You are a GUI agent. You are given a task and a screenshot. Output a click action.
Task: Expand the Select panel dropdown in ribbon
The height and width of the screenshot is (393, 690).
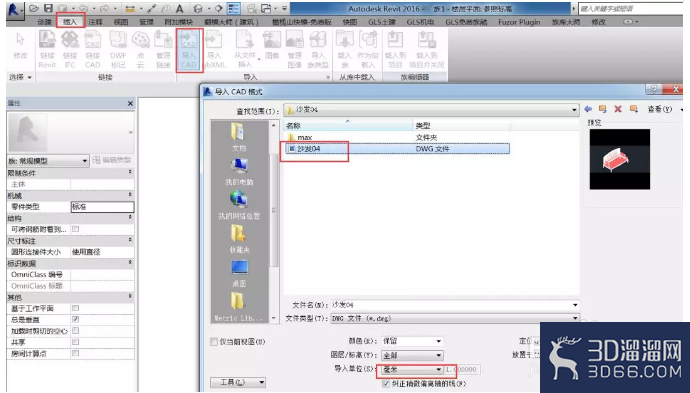(21, 77)
